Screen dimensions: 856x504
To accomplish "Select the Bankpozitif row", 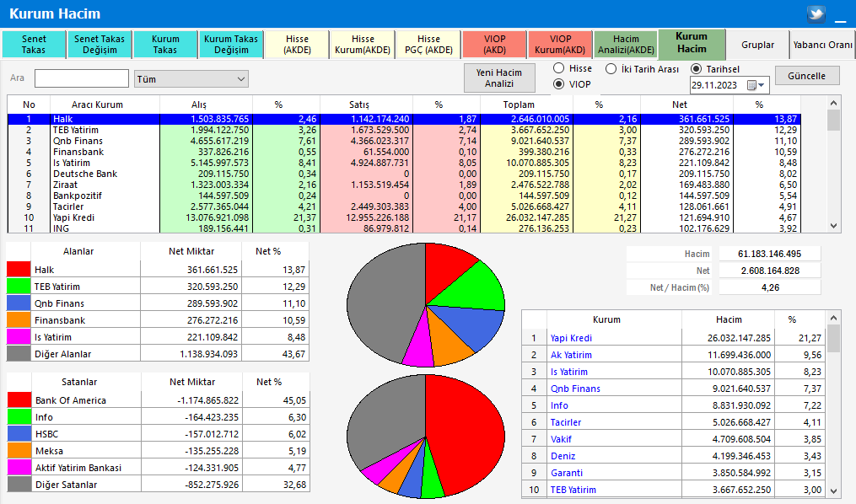I will [404, 196].
